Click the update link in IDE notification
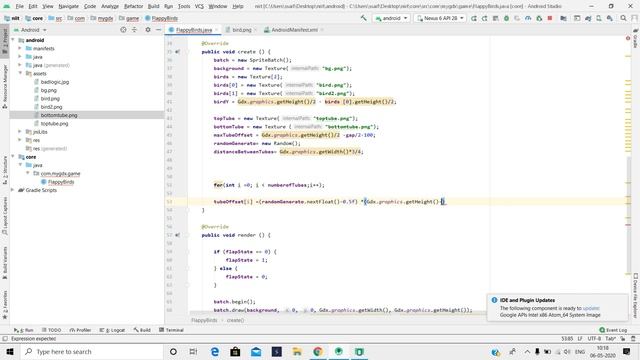 click(x=591, y=308)
